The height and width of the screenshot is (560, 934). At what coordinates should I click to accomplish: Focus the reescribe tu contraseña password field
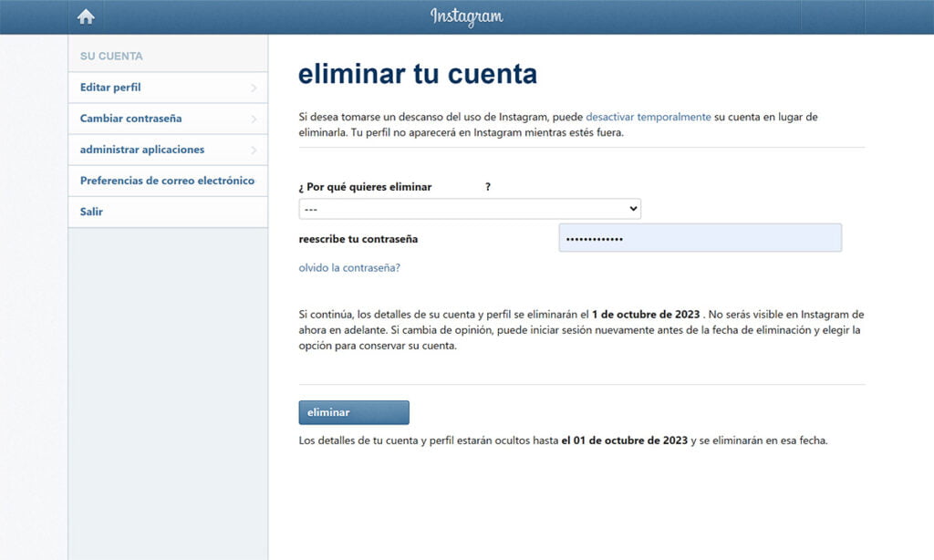[x=700, y=238]
